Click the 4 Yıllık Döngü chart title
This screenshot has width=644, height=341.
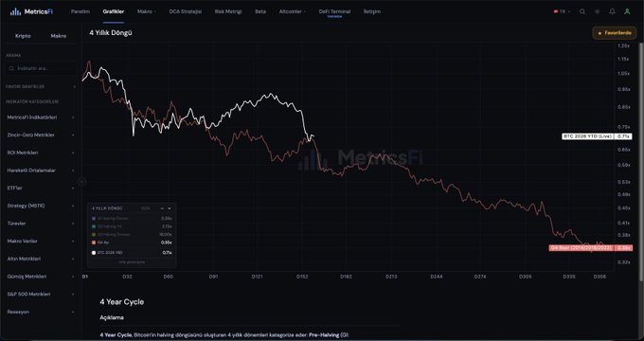click(x=111, y=33)
